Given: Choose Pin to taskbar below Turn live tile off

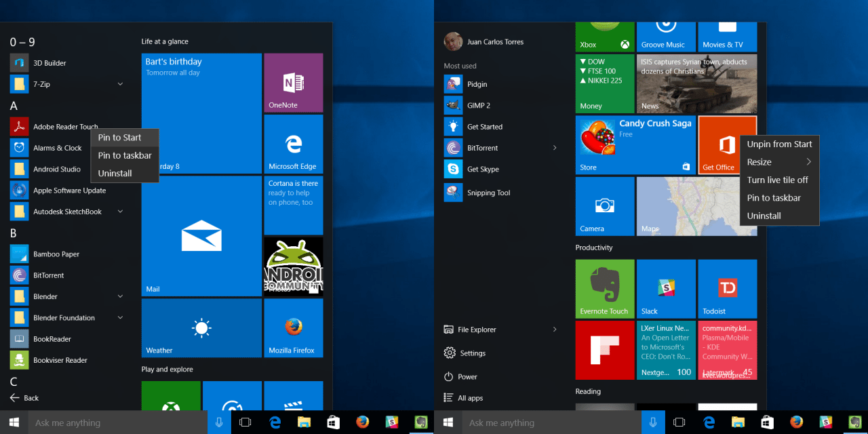Looking at the screenshot, I should point(779,198).
